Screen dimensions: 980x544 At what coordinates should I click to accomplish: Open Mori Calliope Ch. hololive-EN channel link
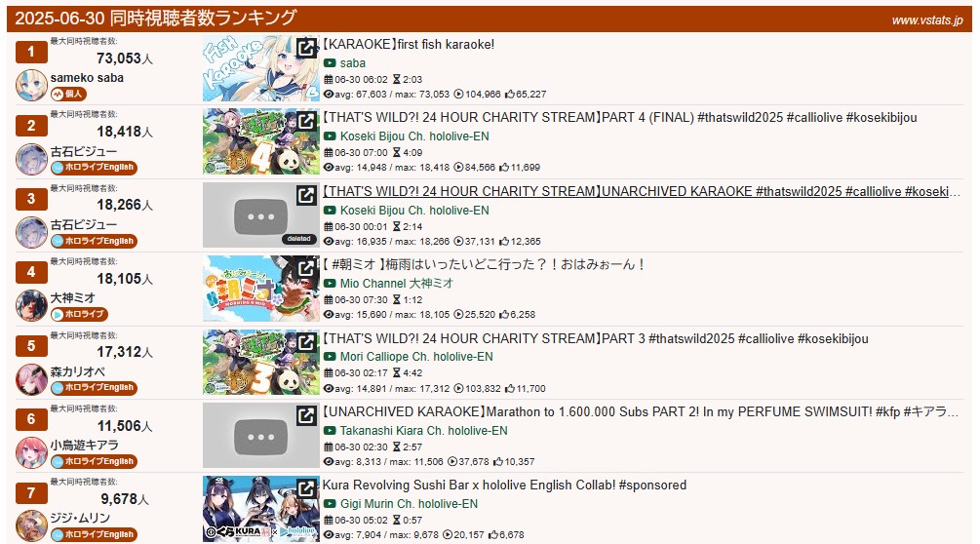point(416,357)
